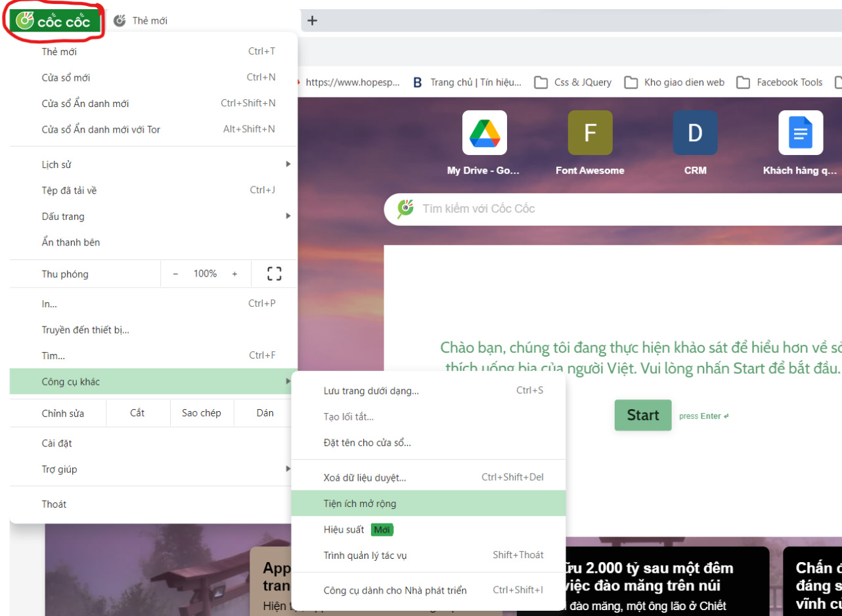Select Truyền đến thiết bị...
This screenshot has width=842, height=616.
154,330
